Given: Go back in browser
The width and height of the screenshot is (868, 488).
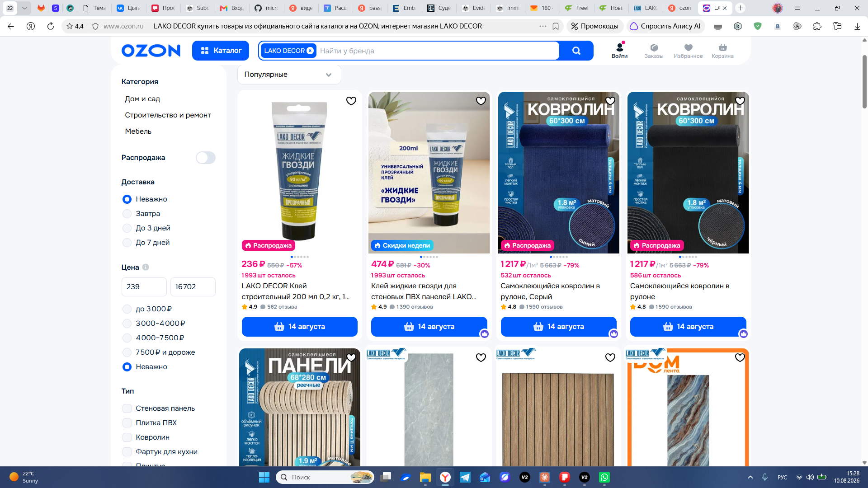Looking at the screenshot, I should (x=11, y=26).
